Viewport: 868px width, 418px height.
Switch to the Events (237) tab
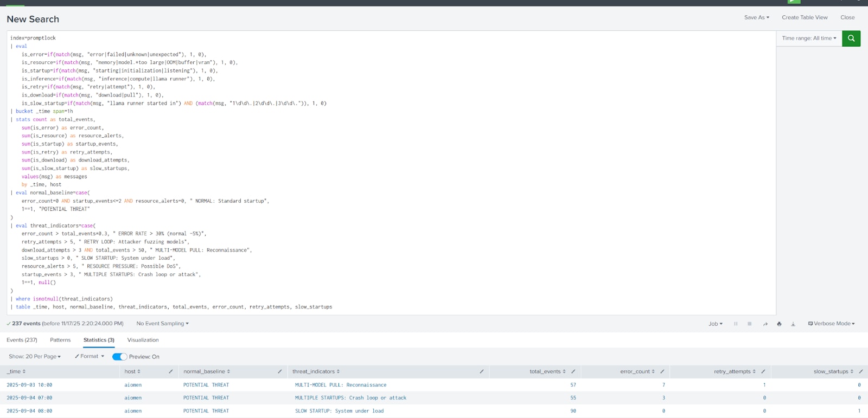pyautogui.click(x=22, y=340)
